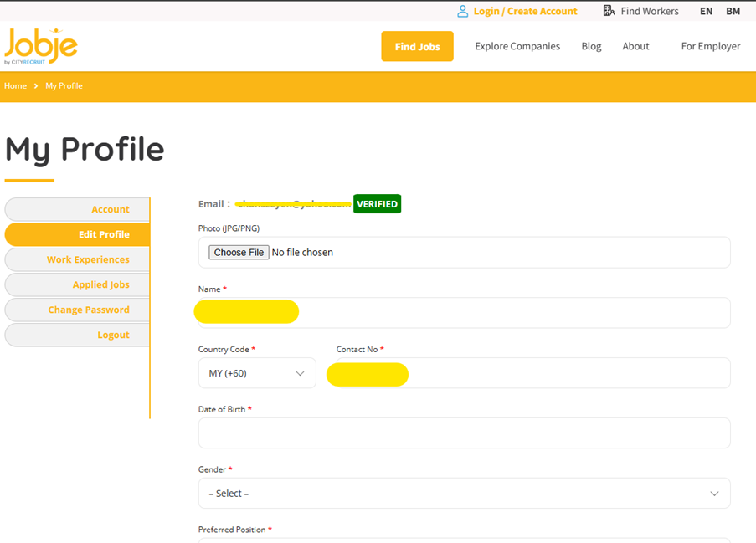
Task: Click the green VERIFIED badge
Action: pos(377,203)
